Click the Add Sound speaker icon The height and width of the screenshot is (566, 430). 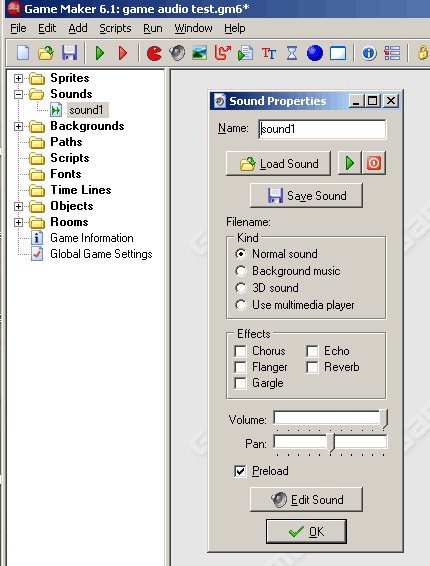pyautogui.click(x=177, y=53)
